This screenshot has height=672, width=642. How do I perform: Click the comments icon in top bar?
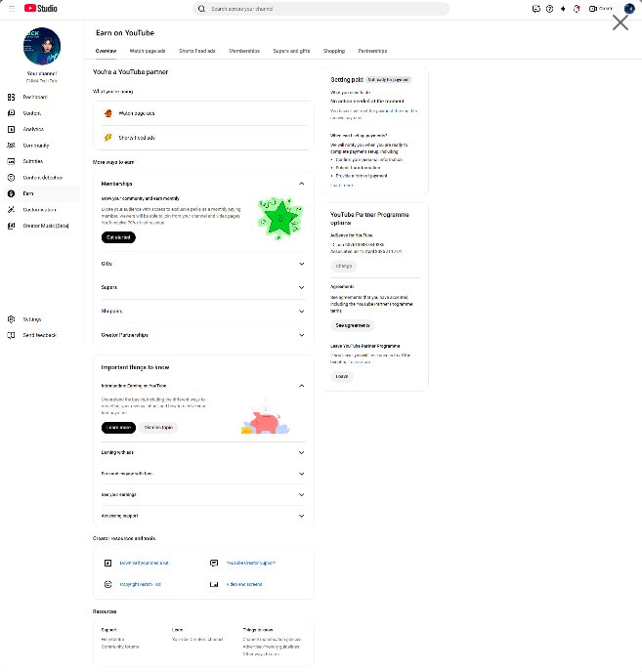point(536,9)
